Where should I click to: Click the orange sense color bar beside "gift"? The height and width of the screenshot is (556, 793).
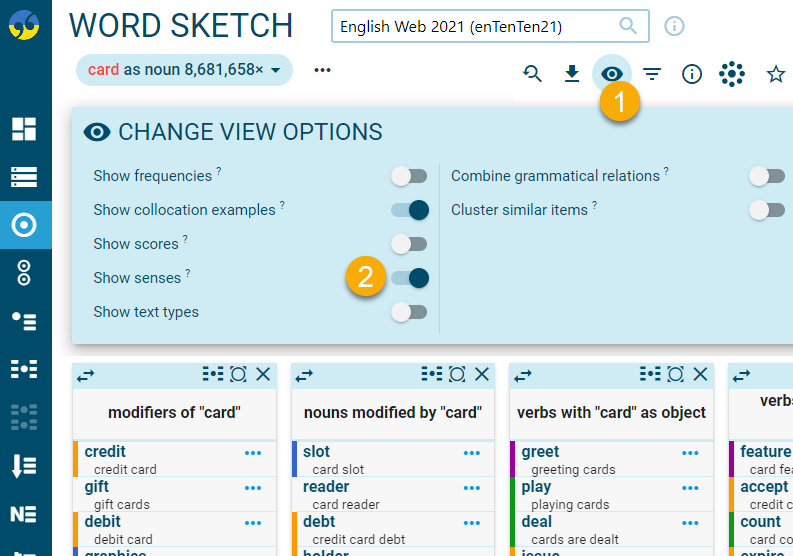point(75,495)
